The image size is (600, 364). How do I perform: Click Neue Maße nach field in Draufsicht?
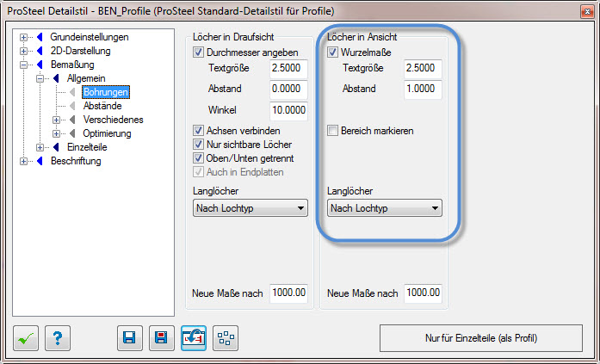pos(288,293)
